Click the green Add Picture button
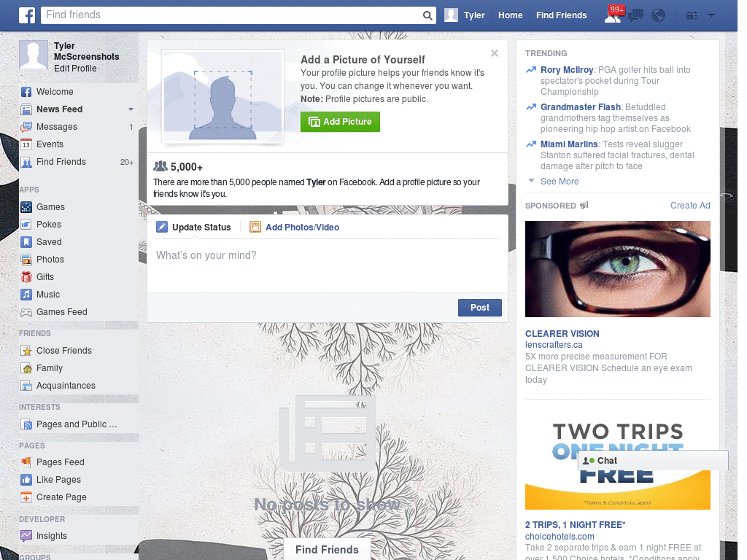Image resolution: width=747 pixels, height=560 pixels. tap(340, 122)
